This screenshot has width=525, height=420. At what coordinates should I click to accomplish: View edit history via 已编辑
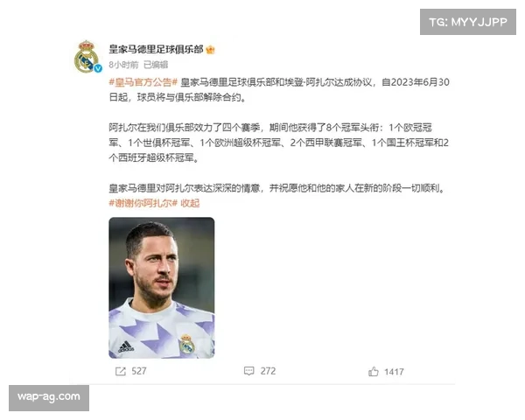click(156, 65)
